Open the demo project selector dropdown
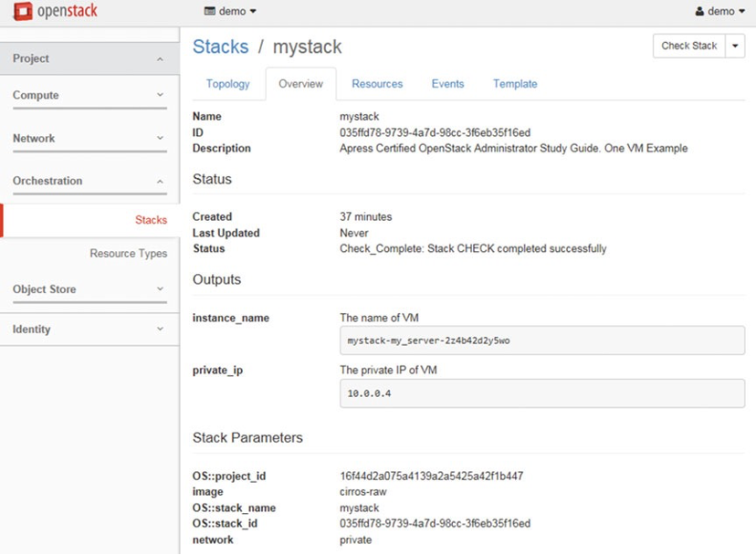756x555 pixels. pos(230,11)
